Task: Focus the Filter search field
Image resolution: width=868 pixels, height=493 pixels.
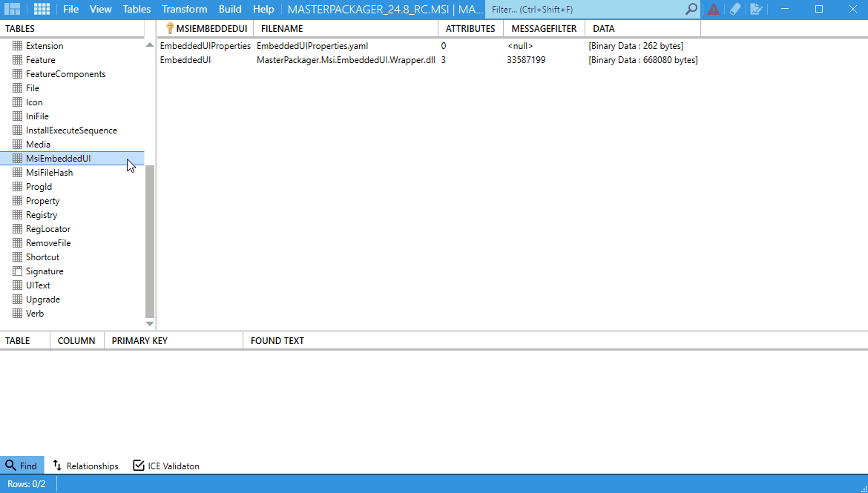Action: click(x=587, y=10)
